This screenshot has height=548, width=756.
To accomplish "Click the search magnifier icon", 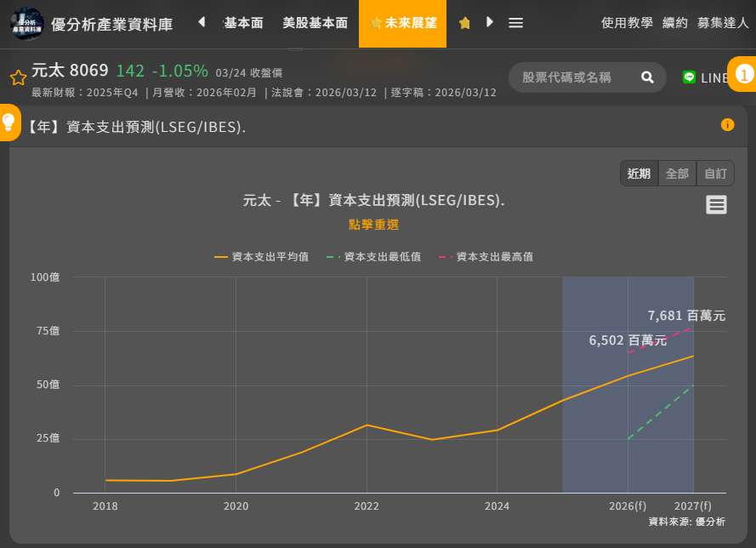I will tap(647, 77).
